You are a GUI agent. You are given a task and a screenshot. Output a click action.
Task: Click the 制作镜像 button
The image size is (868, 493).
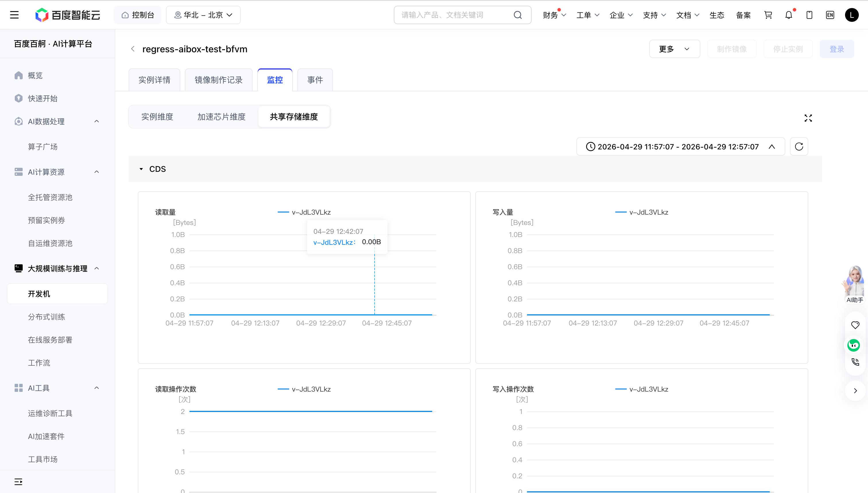click(732, 49)
